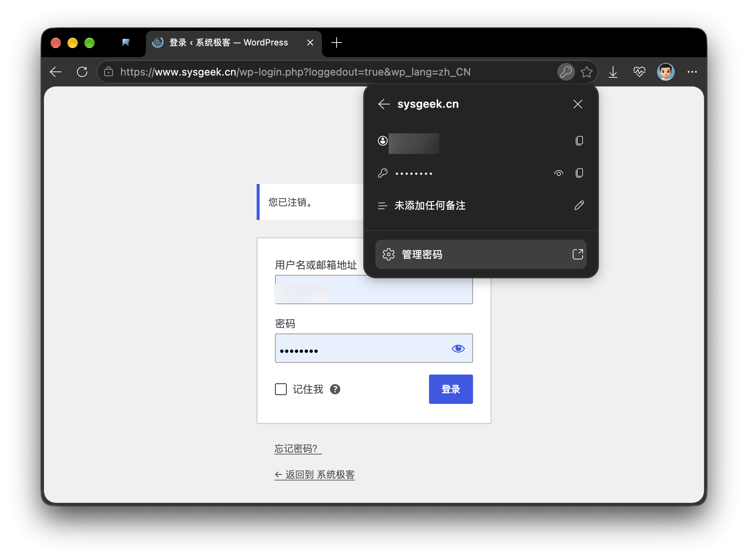
Task: Go back with the browser back arrow
Action: 56,72
